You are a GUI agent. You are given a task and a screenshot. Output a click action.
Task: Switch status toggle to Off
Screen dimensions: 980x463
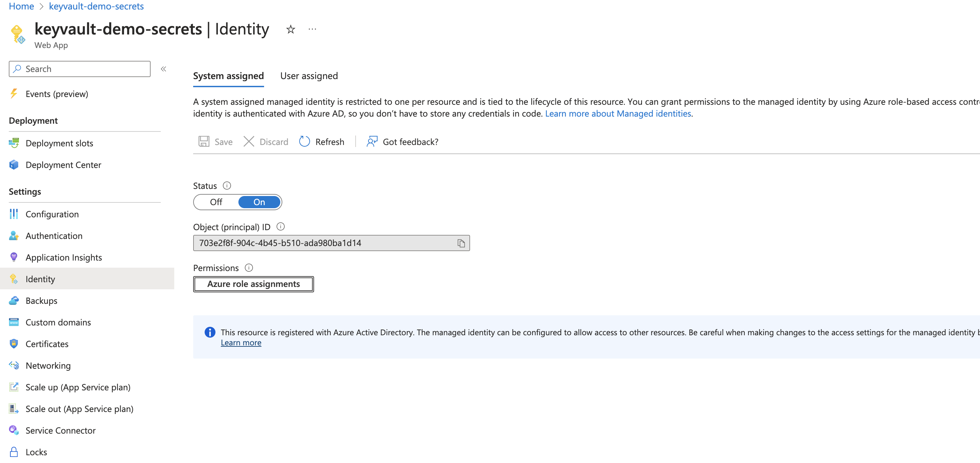(x=216, y=202)
